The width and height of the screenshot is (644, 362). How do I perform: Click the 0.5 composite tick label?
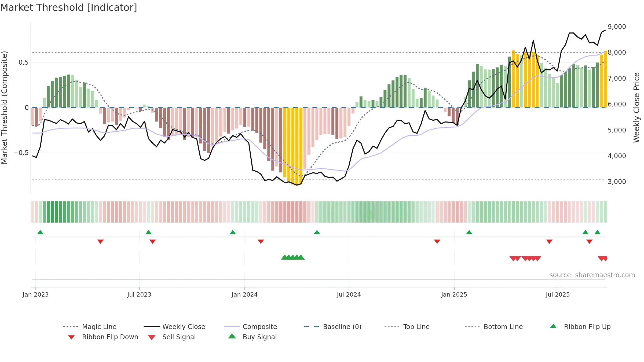click(24, 62)
